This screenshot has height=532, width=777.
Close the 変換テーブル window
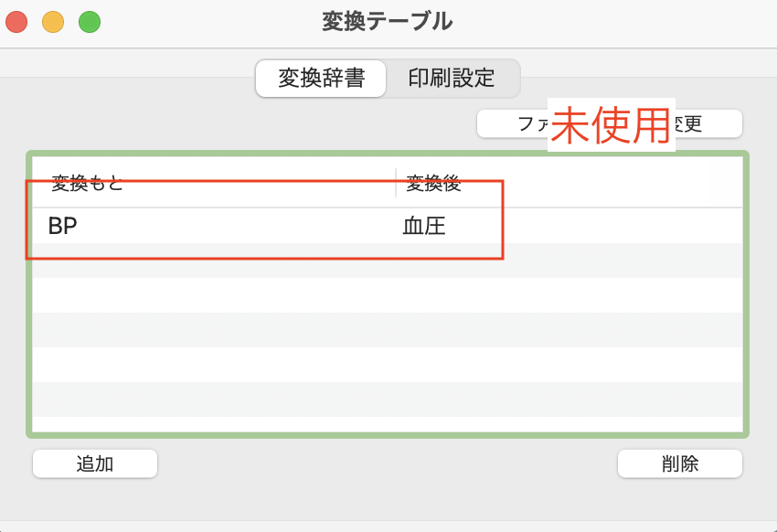(x=16, y=21)
